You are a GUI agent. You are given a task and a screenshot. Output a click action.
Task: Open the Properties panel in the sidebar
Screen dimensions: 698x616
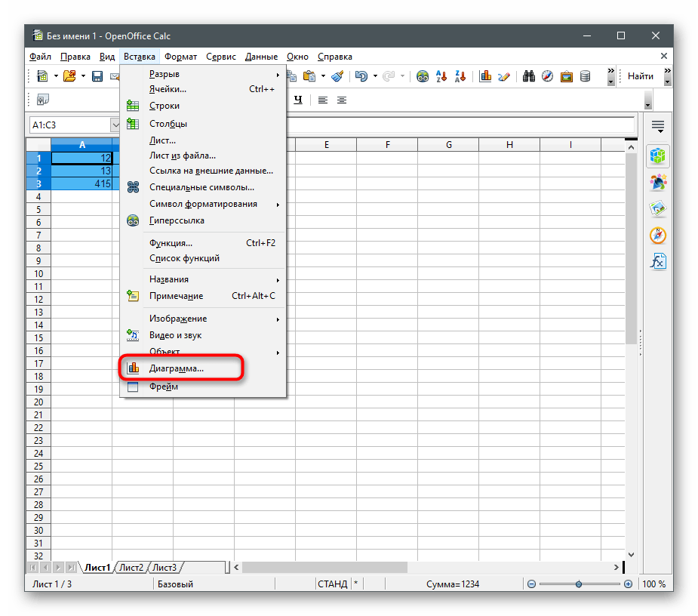tap(658, 156)
